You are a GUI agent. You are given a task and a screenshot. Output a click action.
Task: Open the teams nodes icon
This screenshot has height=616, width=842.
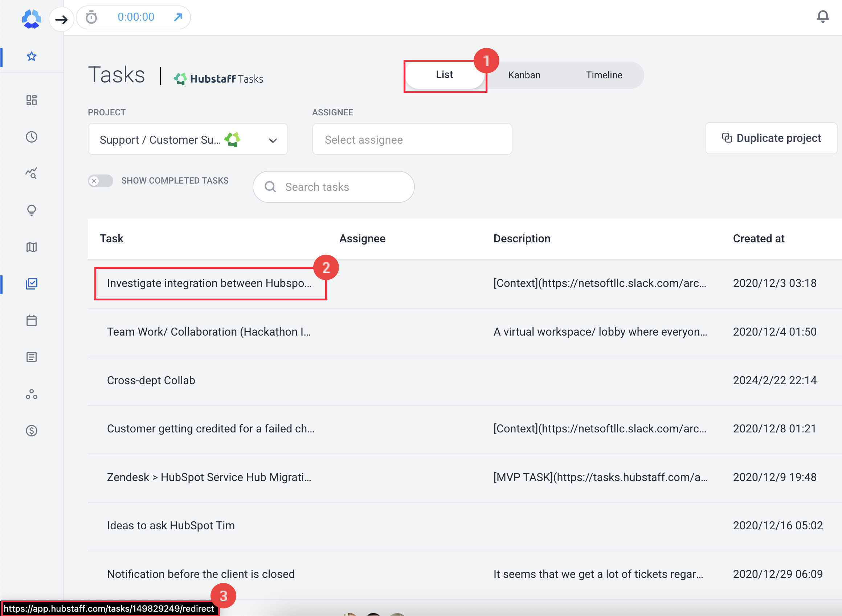tap(32, 394)
